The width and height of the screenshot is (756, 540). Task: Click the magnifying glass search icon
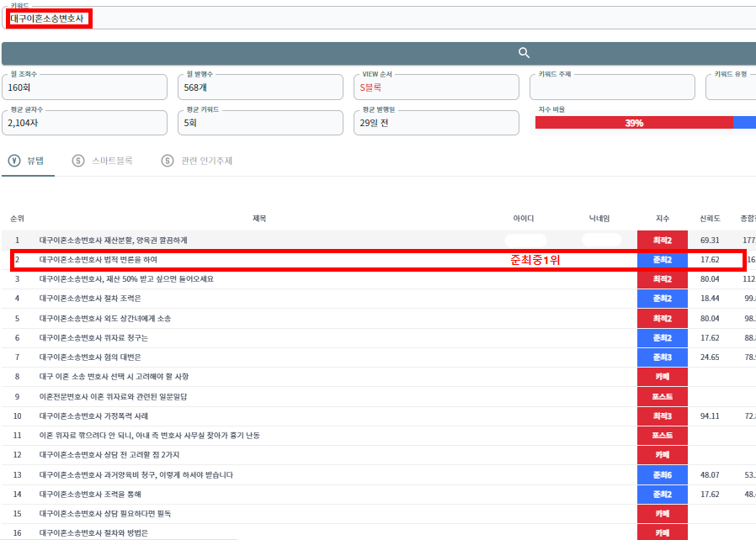pyautogui.click(x=524, y=53)
